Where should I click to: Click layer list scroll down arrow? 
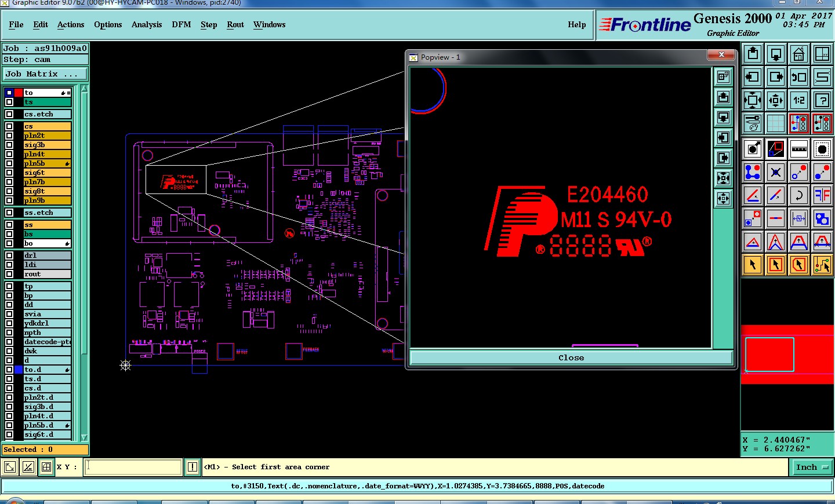(x=84, y=437)
